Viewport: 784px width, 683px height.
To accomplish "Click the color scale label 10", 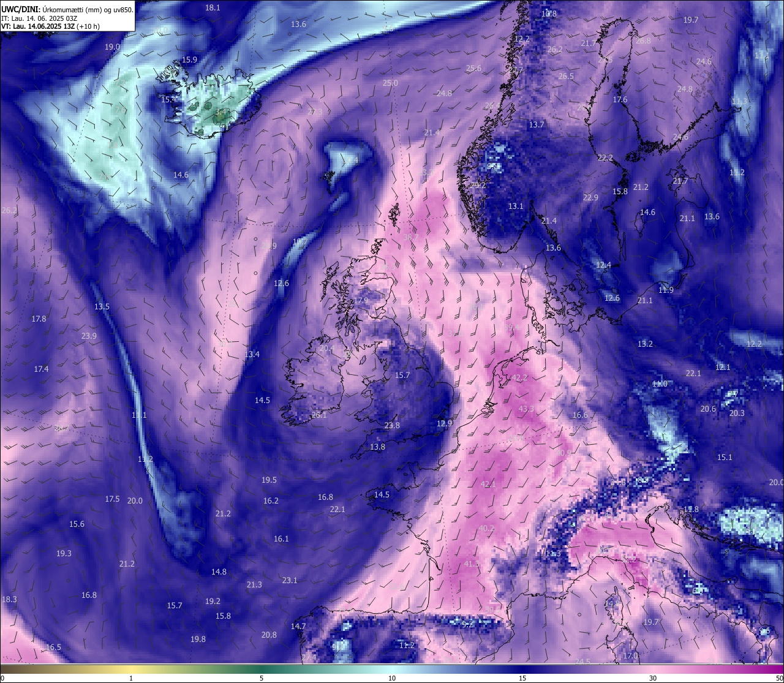I will 392,678.
